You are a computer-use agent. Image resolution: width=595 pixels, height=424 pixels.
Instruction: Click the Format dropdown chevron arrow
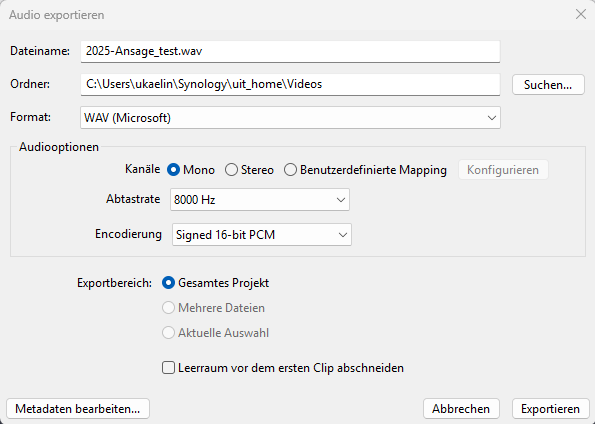pyautogui.click(x=491, y=118)
